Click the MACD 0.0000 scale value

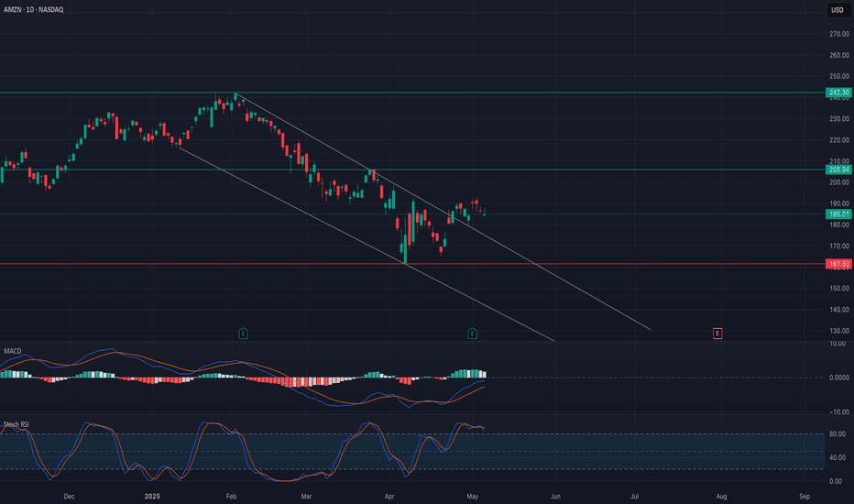click(x=838, y=378)
